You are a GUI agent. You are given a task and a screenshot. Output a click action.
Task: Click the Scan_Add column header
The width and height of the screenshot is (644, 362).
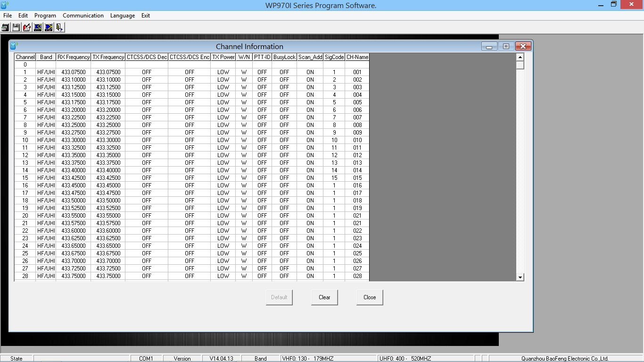(x=310, y=57)
